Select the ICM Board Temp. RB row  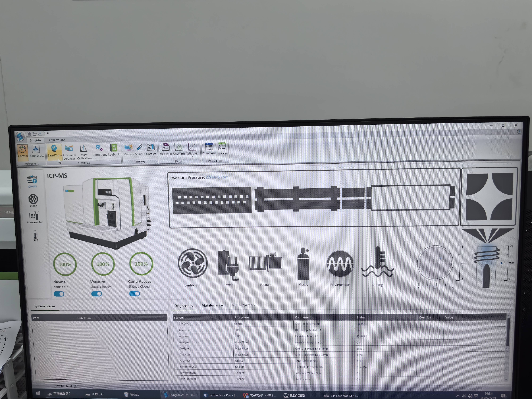coord(340,324)
